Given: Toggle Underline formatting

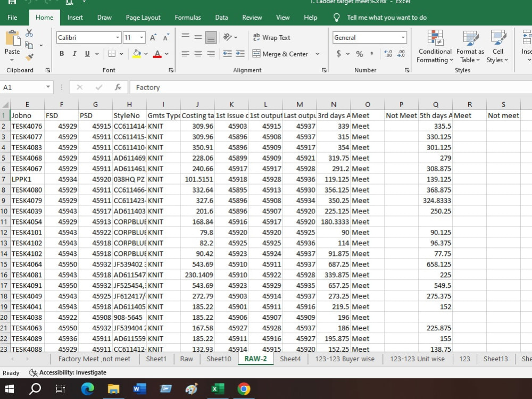Looking at the screenshot, I should click(x=87, y=54).
